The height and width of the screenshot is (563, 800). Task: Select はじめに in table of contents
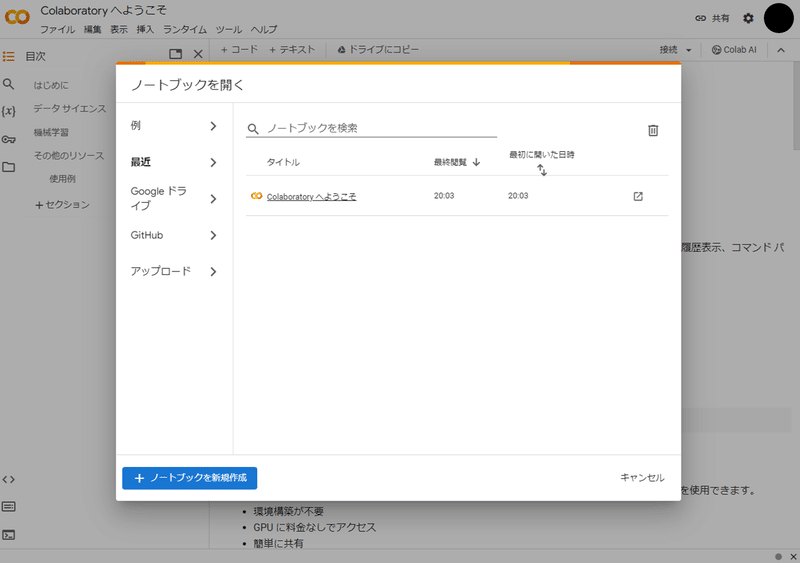tap(51, 85)
